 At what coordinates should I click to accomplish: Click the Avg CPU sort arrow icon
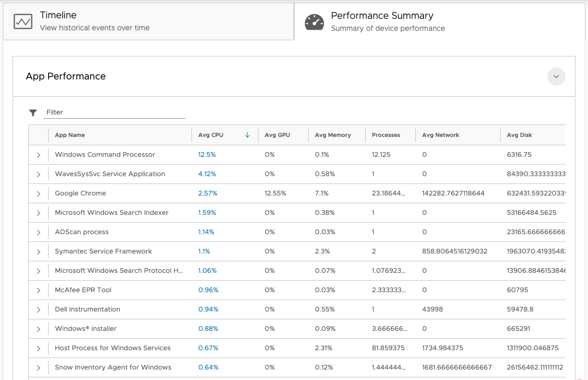247,135
